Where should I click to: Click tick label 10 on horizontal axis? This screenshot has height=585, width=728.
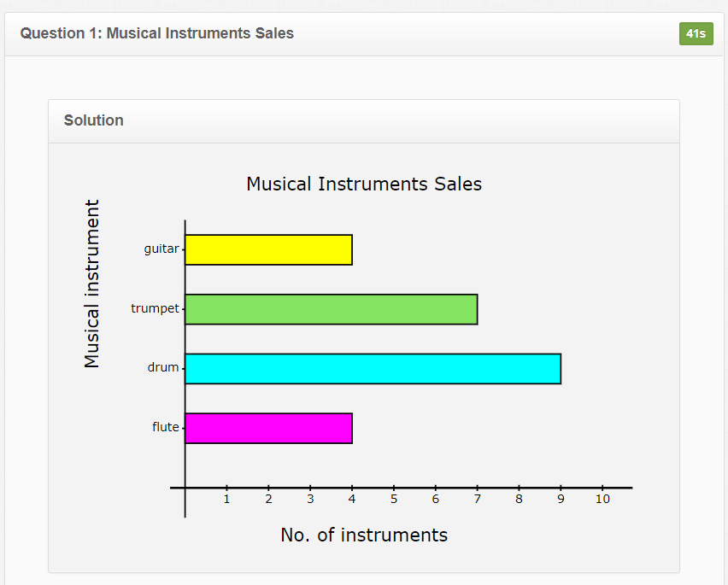[602, 500]
